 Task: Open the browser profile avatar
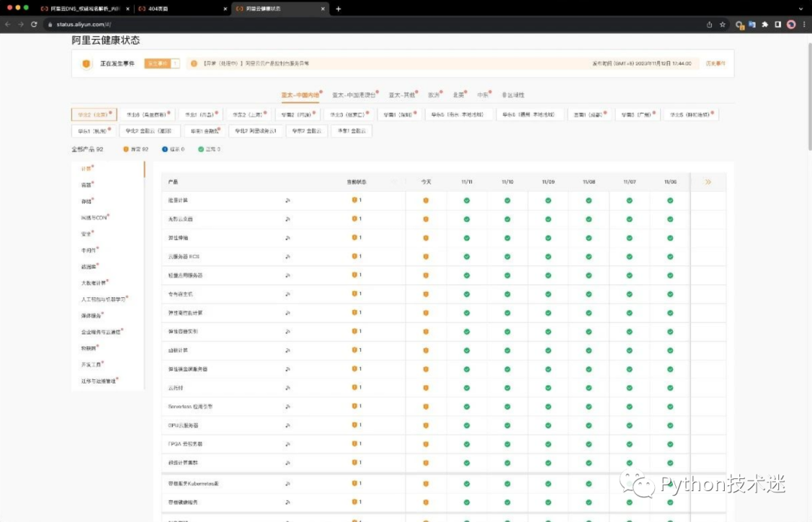[x=791, y=24]
